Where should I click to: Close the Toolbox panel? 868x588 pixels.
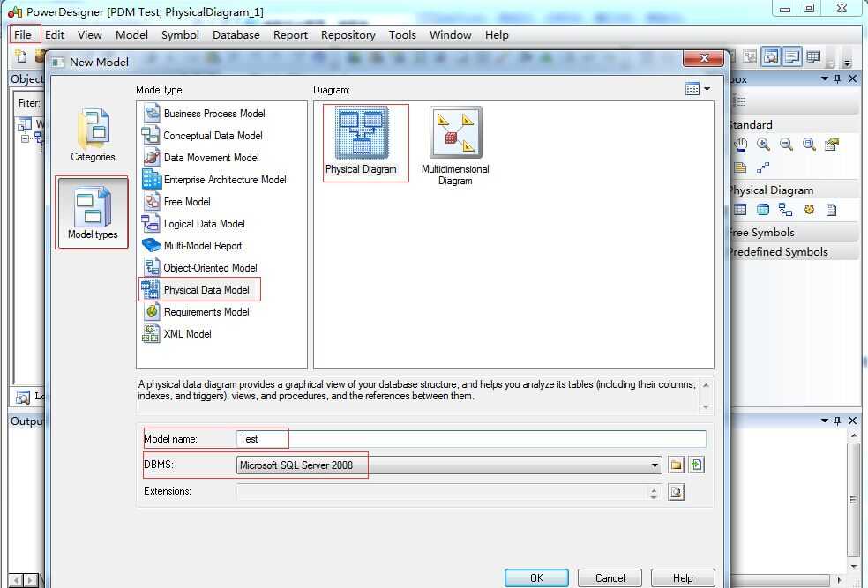click(x=852, y=79)
